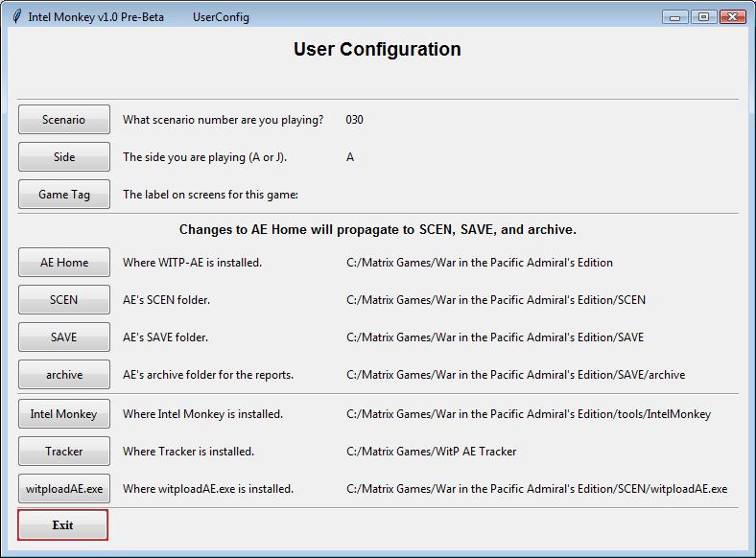
Task: Click the Tracker location button
Action: pos(63,452)
